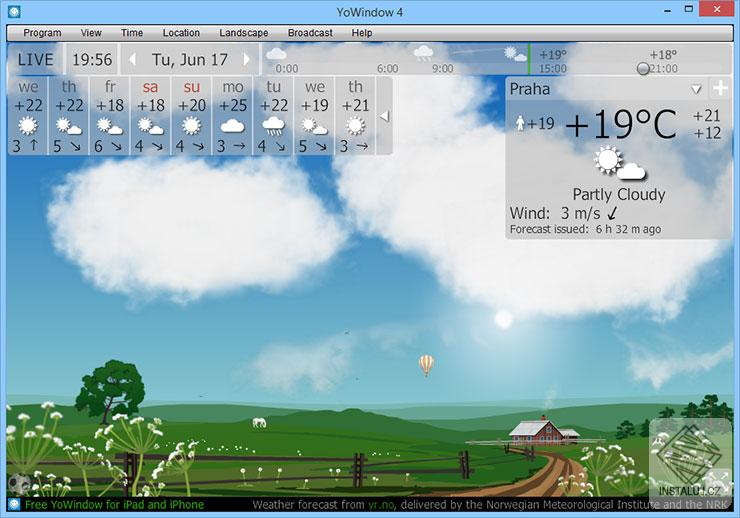This screenshot has width=740, height=518.
Task: Click the 6:00 mark on timeline
Action: click(x=387, y=69)
